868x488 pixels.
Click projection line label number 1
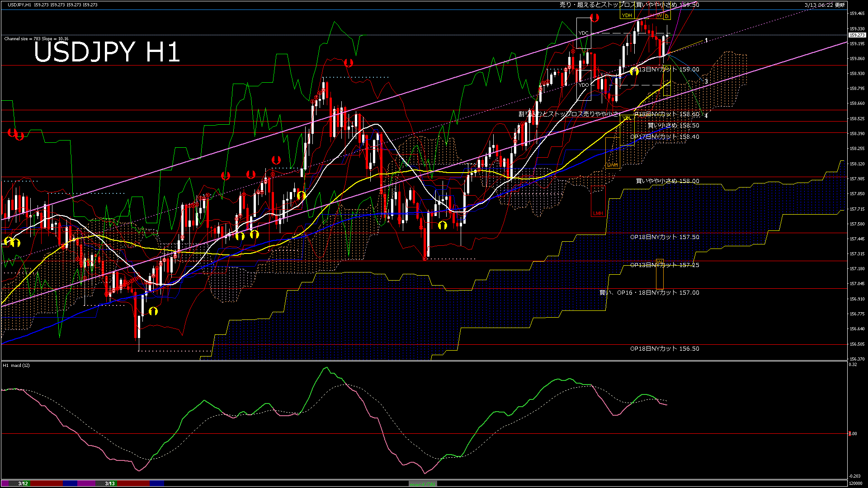(x=706, y=40)
